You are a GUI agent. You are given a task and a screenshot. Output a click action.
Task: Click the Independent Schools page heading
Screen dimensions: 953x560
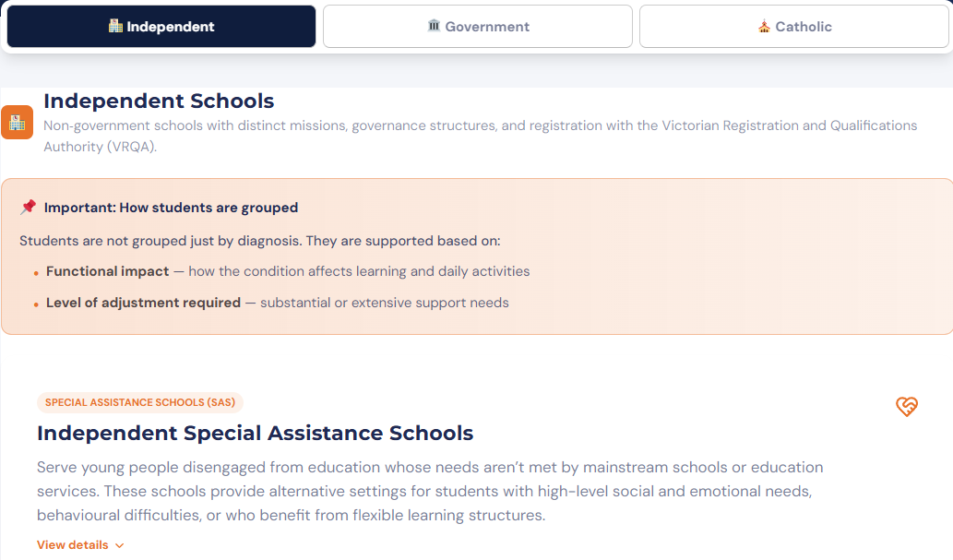(x=159, y=101)
